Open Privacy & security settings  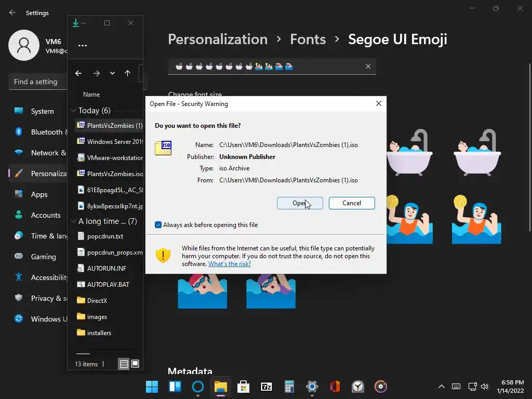(x=38, y=298)
